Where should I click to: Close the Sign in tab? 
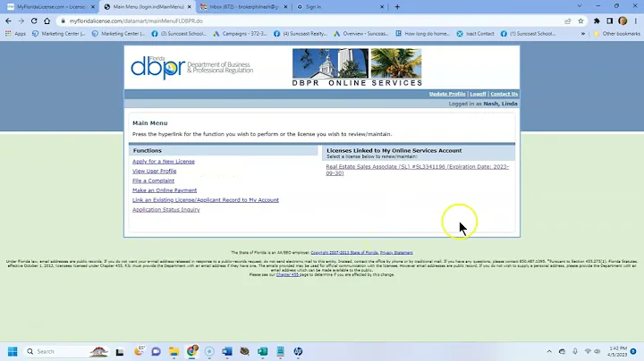click(x=382, y=6)
